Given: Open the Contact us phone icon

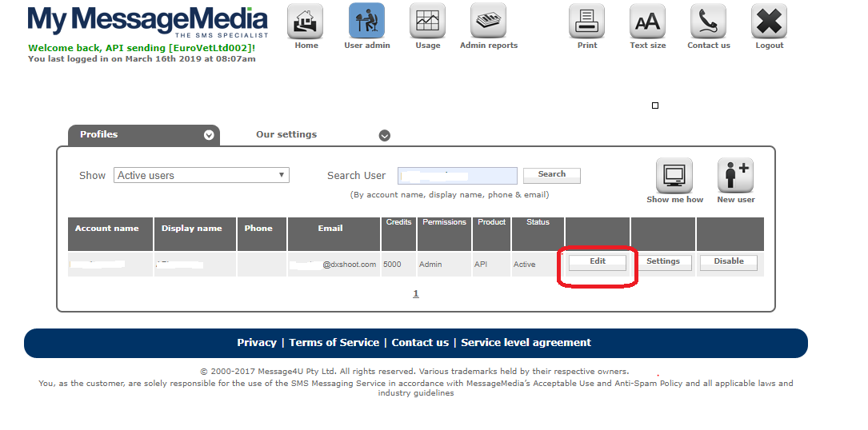Looking at the screenshot, I should [709, 21].
